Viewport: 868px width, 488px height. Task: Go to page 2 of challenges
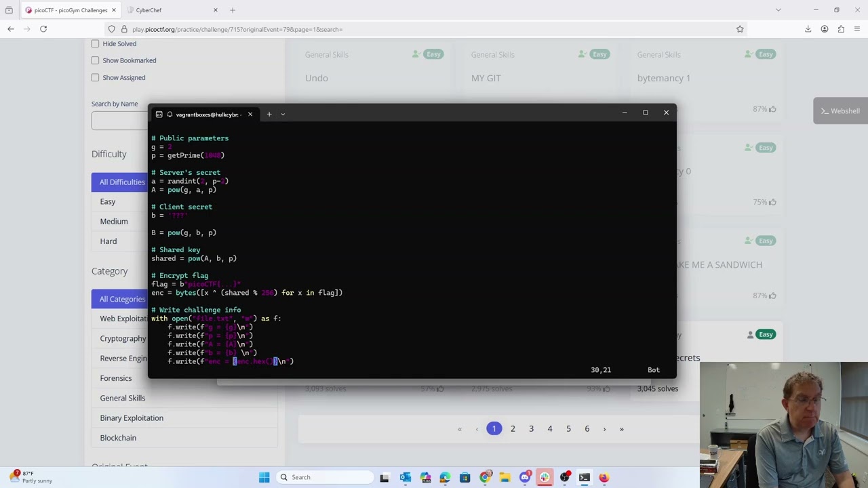click(513, 428)
